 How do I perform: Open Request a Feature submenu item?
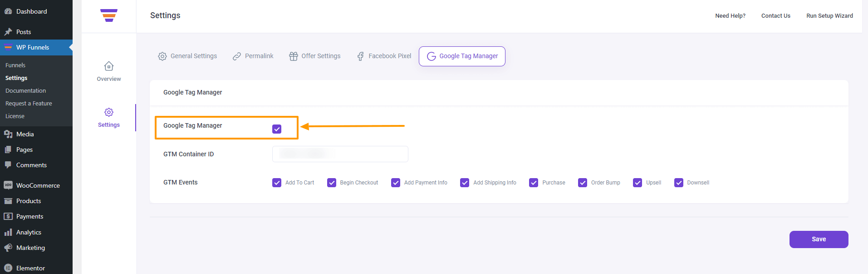coord(29,104)
